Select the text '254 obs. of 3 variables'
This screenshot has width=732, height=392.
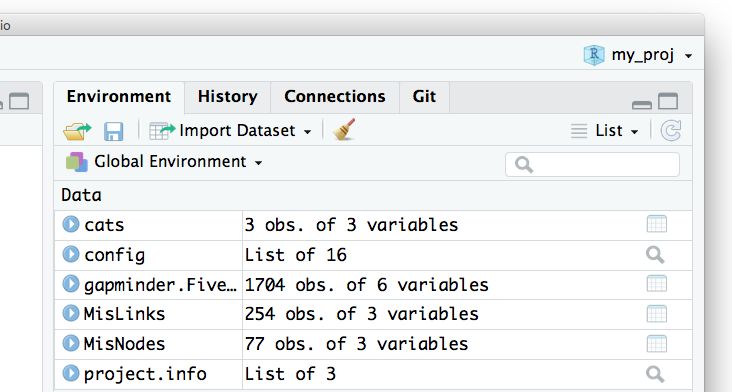(361, 314)
